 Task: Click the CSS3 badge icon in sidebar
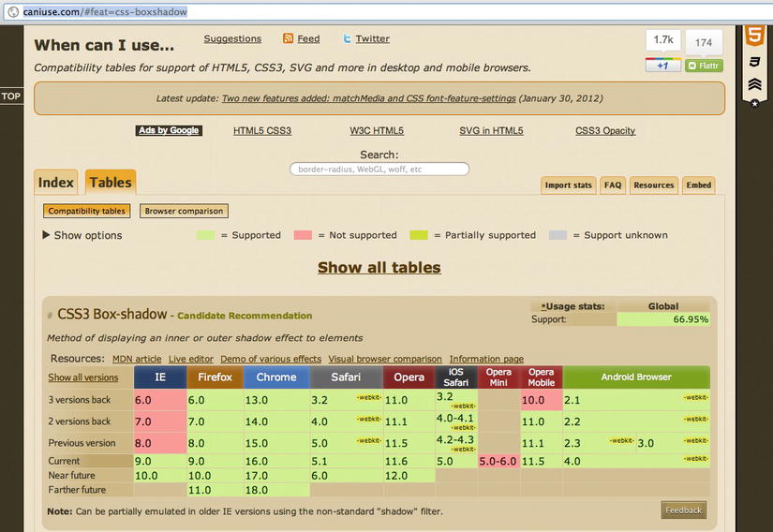tap(753, 62)
